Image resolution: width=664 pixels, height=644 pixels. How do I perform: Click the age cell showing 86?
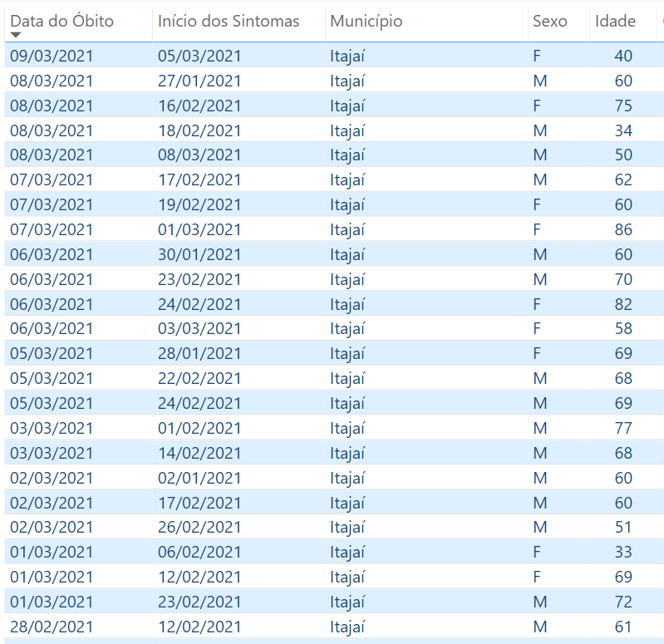pyautogui.click(x=623, y=229)
